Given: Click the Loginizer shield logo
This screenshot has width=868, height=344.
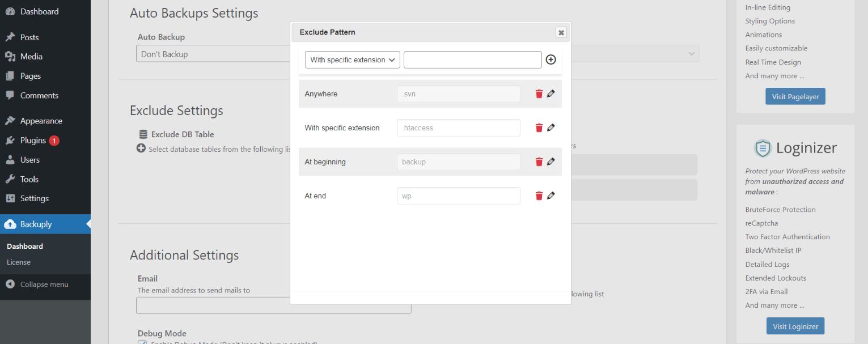Looking at the screenshot, I should [763, 148].
